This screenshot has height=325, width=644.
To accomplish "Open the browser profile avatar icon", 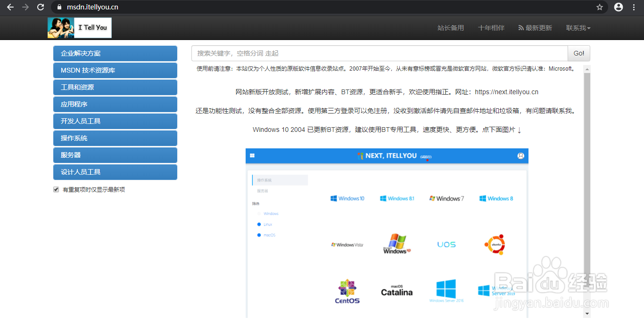I will [619, 7].
